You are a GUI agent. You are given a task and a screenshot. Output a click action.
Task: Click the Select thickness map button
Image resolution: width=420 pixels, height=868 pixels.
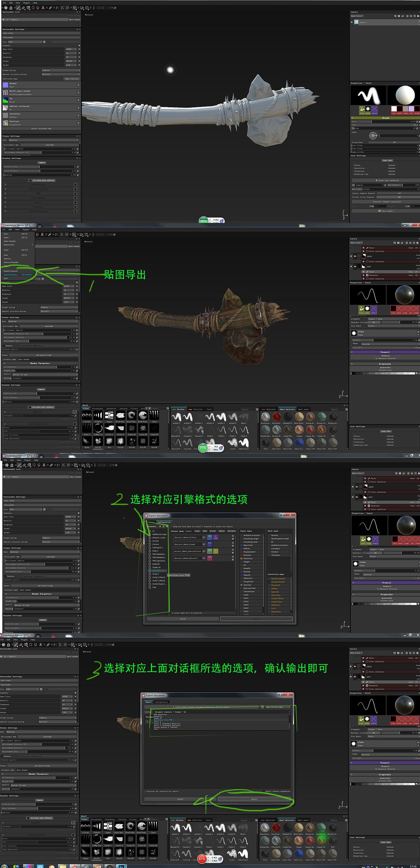pos(41,129)
